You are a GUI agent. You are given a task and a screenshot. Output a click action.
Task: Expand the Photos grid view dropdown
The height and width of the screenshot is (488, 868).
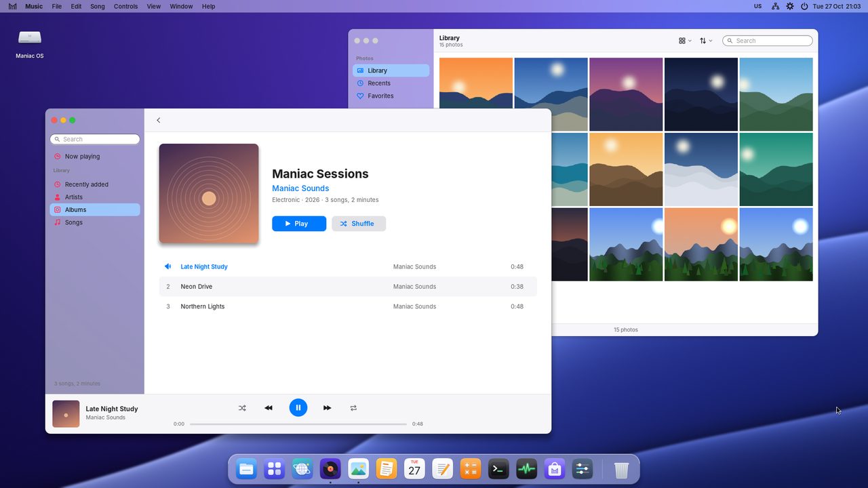pos(685,41)
